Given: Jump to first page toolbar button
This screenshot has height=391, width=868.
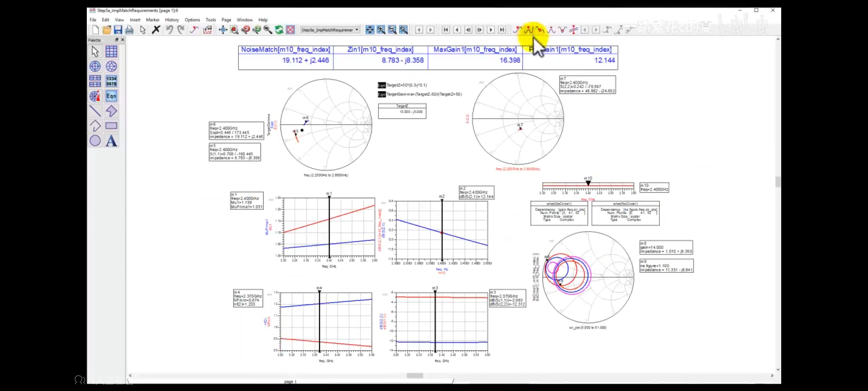Looking at the screenshot, I should pyautogui.click(x=446, y=30).
